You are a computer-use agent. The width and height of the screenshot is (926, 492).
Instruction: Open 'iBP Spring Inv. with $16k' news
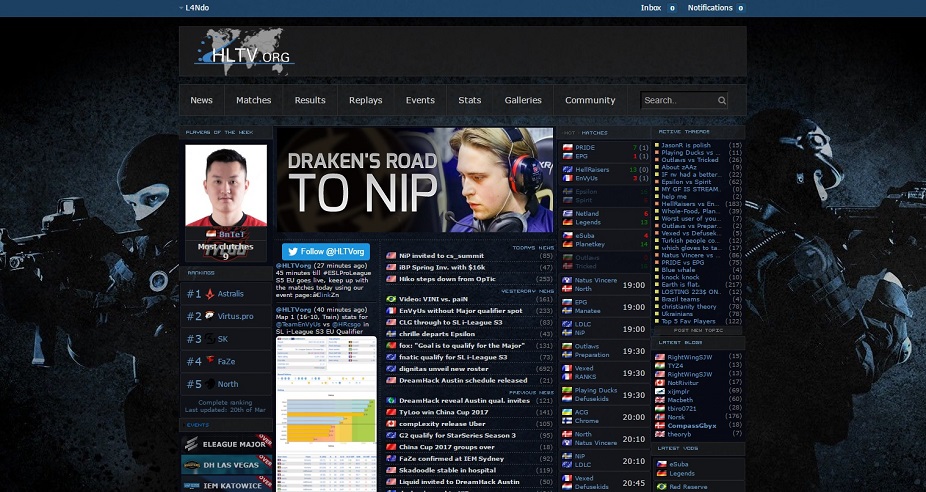click(442, 268)
